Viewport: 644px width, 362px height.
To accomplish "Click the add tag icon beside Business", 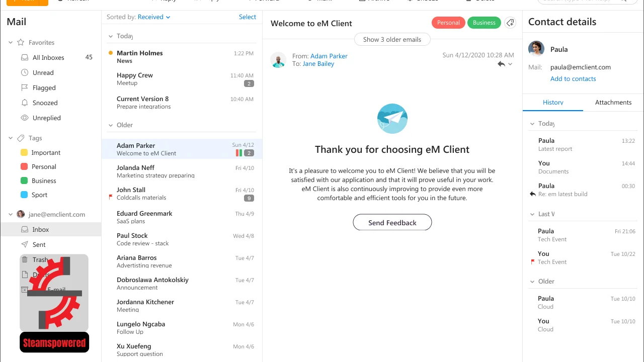I will pyautogui.click(x=510, y=23).
